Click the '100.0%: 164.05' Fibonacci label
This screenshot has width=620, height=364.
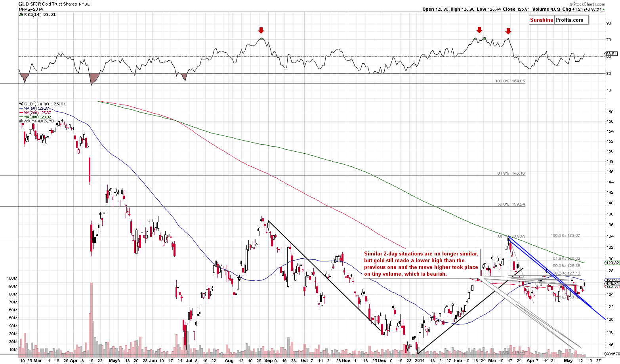click(x=510, y=81)
